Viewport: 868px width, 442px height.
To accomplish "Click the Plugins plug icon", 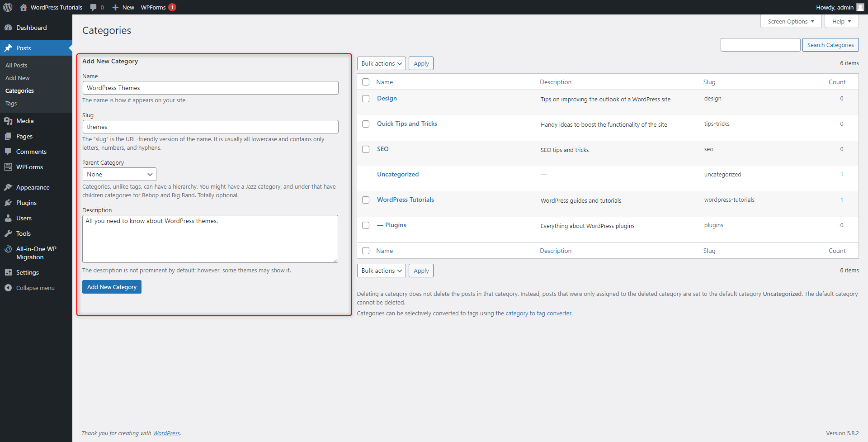I will 8,203.
